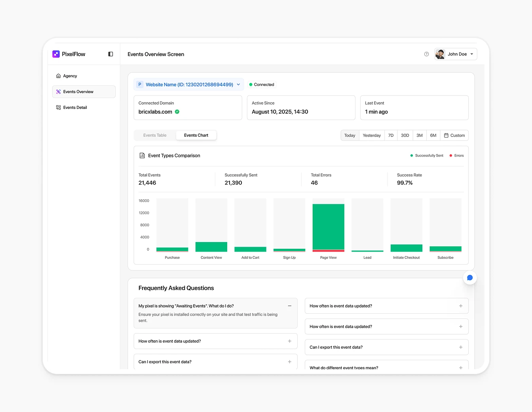Click the Events Detail QR-style icon
The width and height of the screenshot is (532, 412).
coord(58,107)
